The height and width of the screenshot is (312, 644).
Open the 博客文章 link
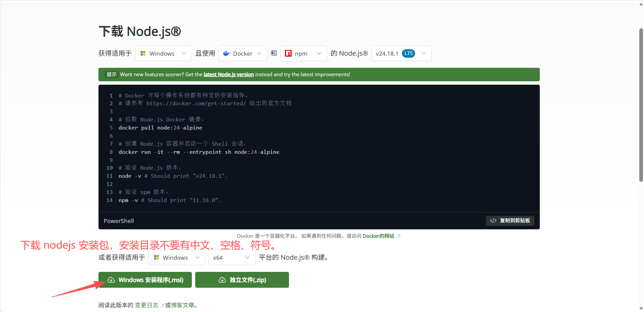click(x=183, y=305)
